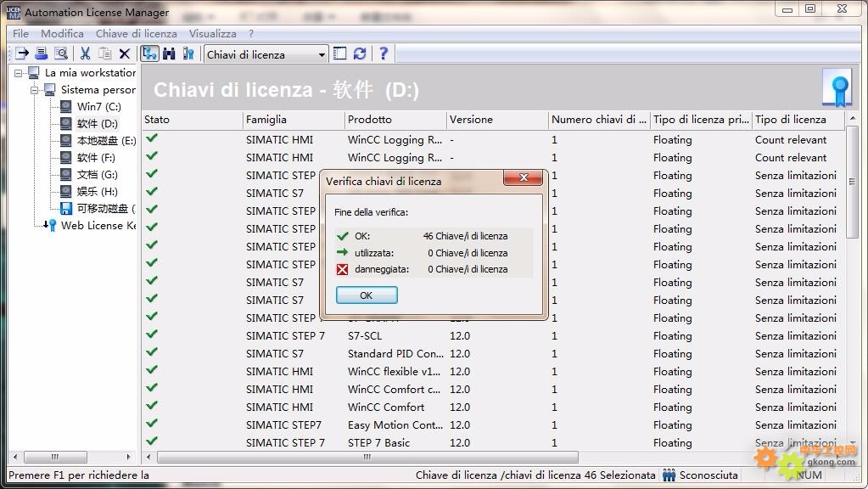This screenshot has width=868, height=489.
Task: Select the 'Standard PID Con...' product row
Action: click(x=494, y=354)
